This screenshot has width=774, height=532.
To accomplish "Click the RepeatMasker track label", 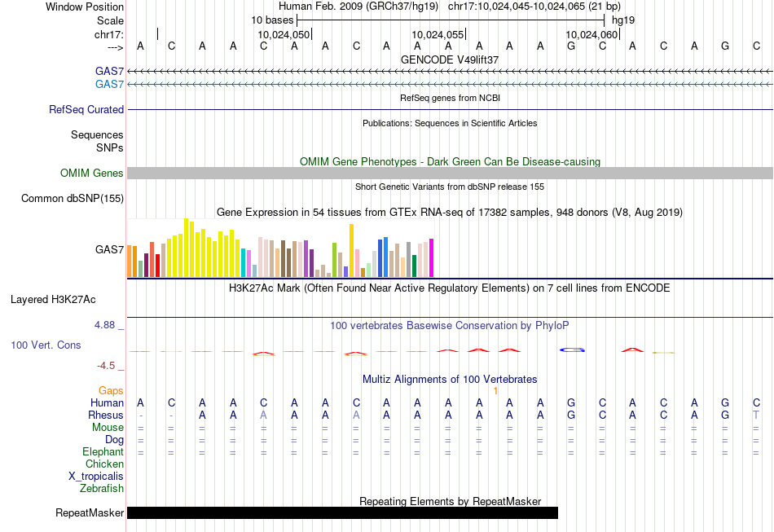I will tap(90, 512).
